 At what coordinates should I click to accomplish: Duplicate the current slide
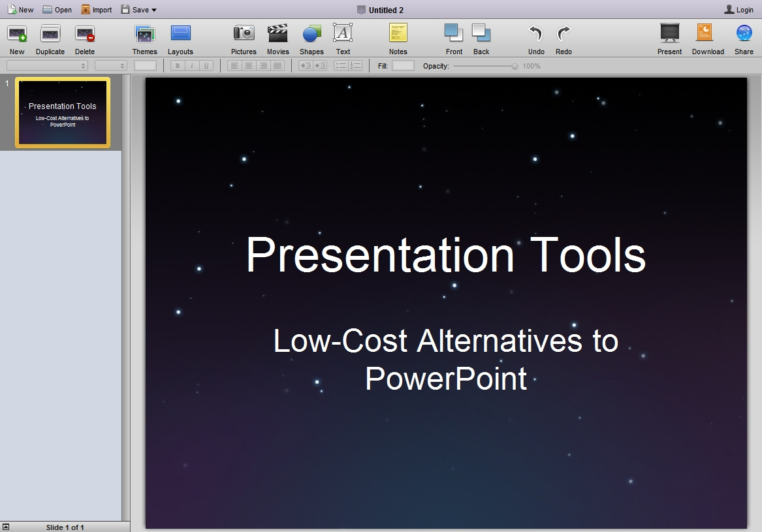coord(50,39)
